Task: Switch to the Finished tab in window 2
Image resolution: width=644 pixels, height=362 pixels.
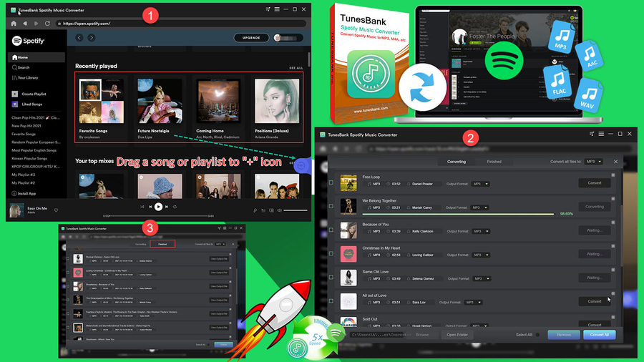Action: pos(494,162)
